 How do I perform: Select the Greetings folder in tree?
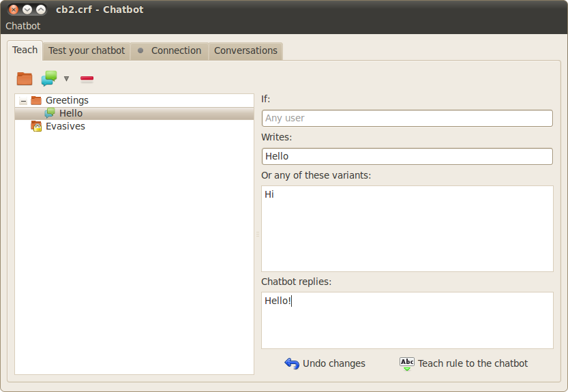coord(67,100)
